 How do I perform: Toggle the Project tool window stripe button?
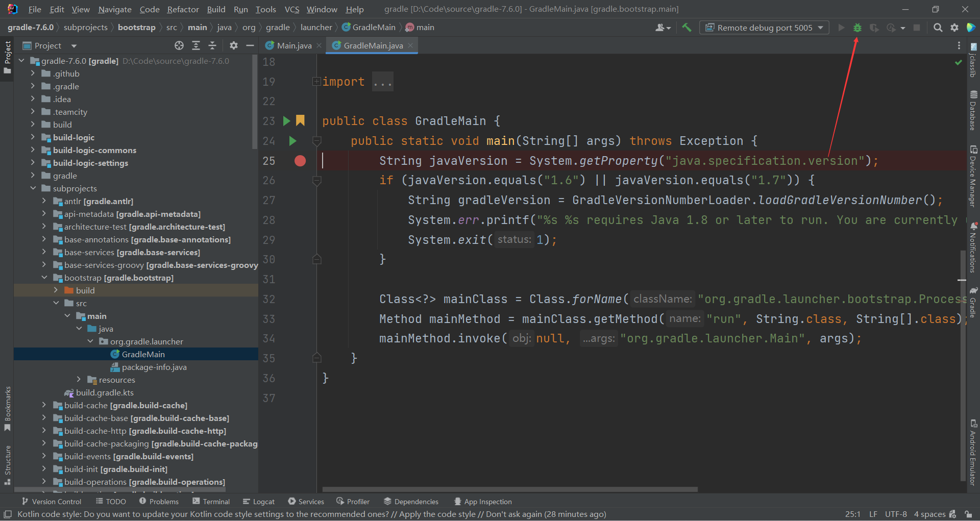7,57
